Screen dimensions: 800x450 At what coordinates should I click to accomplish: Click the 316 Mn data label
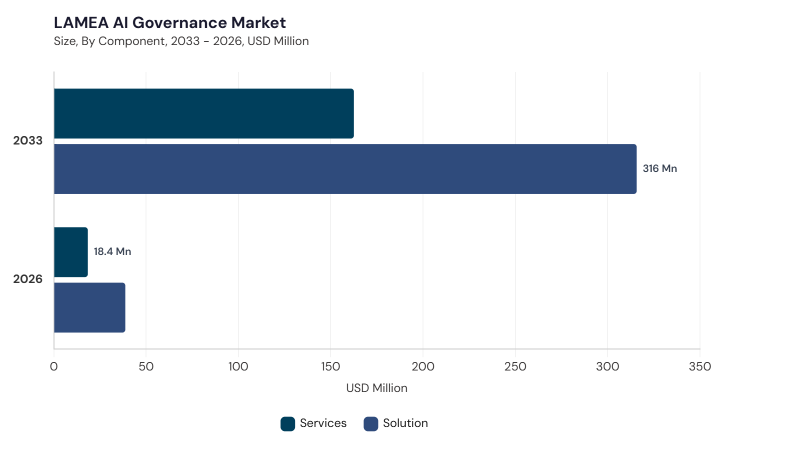pos(660,168)
